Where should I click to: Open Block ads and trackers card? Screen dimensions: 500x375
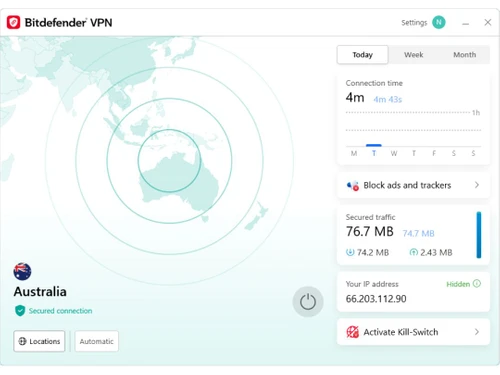[413, 185]
